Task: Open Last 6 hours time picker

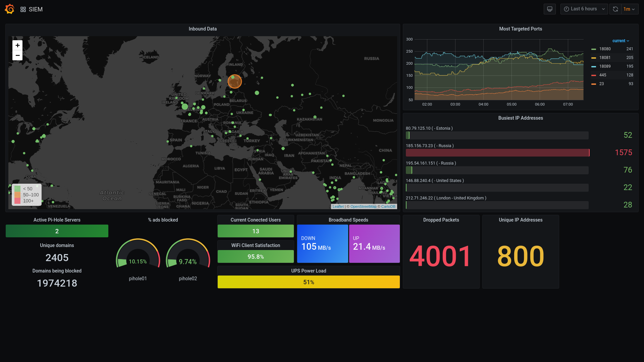Action: click(584, 9)
